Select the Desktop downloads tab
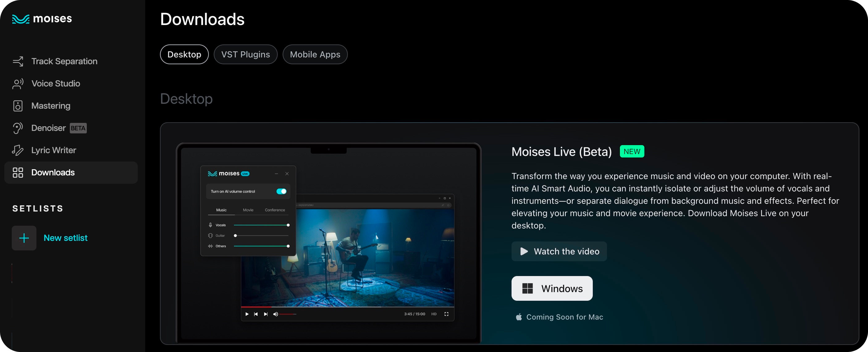The height and width of the screenshot is (352, 868). coord(184,54)
